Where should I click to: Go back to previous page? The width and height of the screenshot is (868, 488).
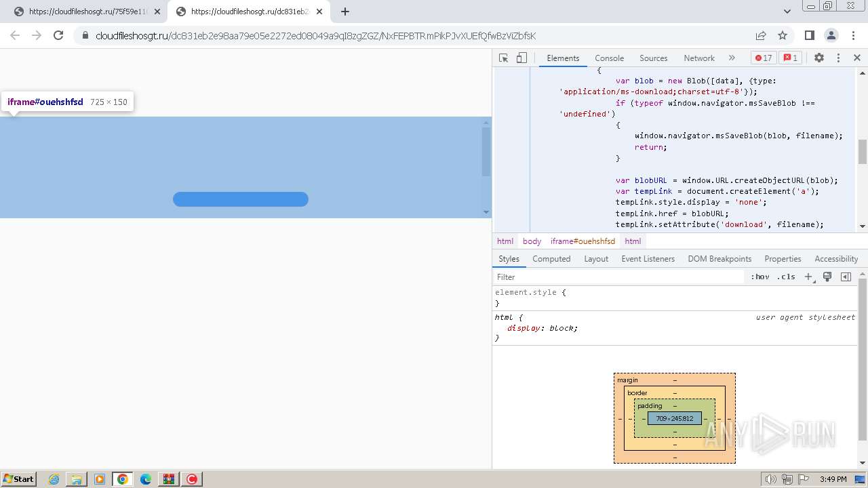(x=15, y=36)
